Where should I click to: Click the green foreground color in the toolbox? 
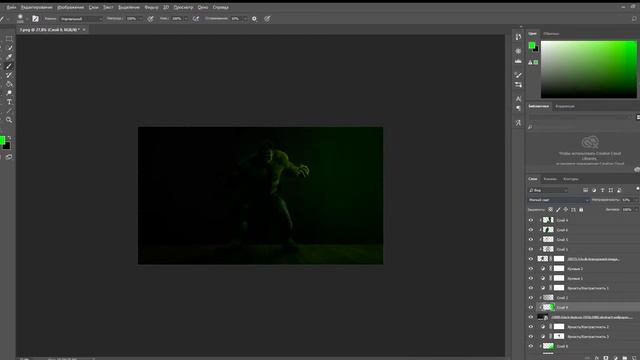click(2, 140)
